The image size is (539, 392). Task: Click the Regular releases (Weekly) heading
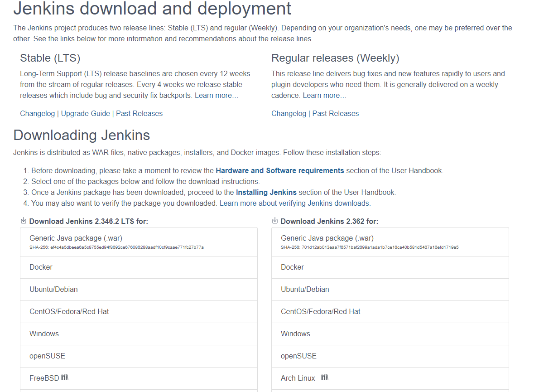click(335, 58)
